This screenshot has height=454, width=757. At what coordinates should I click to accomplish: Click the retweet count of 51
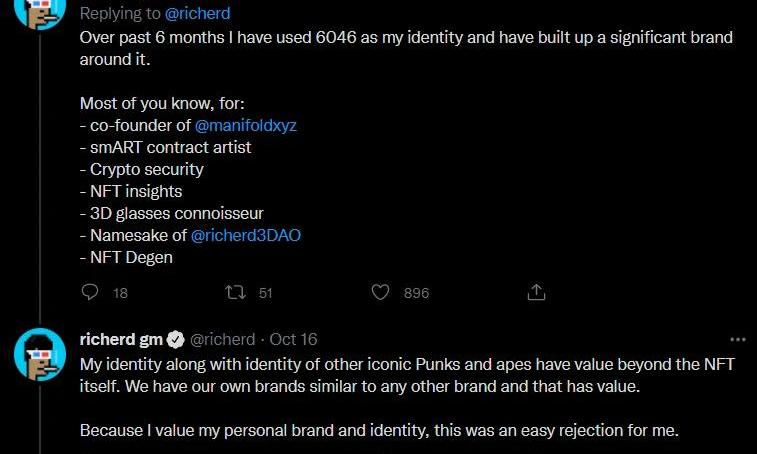tap(265, 293)
